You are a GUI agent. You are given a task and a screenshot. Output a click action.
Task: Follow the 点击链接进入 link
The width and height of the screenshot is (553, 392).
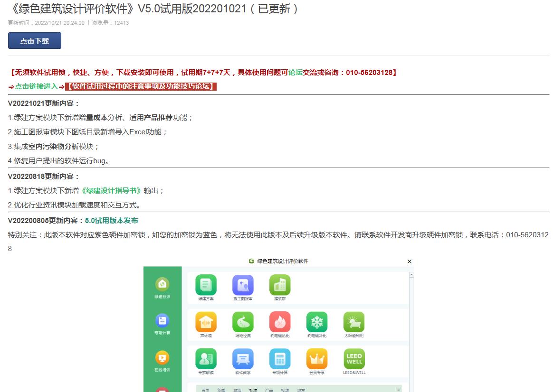coord(36,86)
